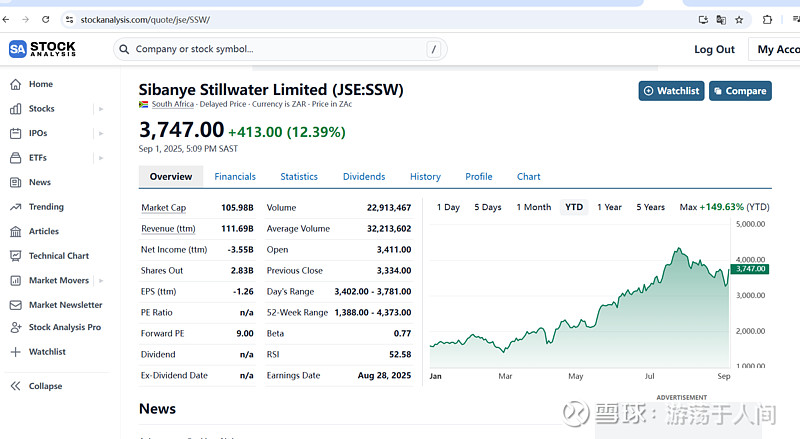Expand the ETFs submenu arrow

[x=101, y=158]
